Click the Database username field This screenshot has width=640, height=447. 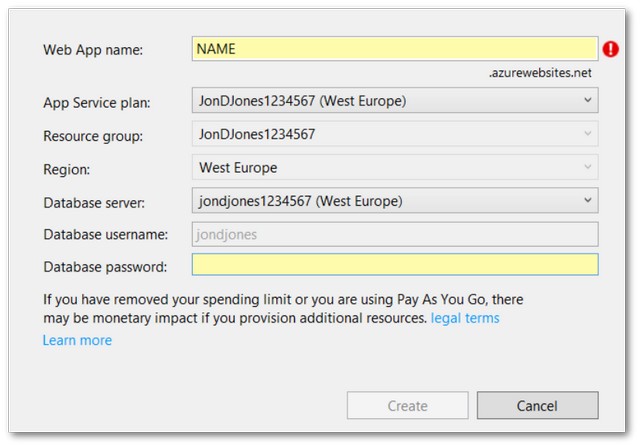394,234
